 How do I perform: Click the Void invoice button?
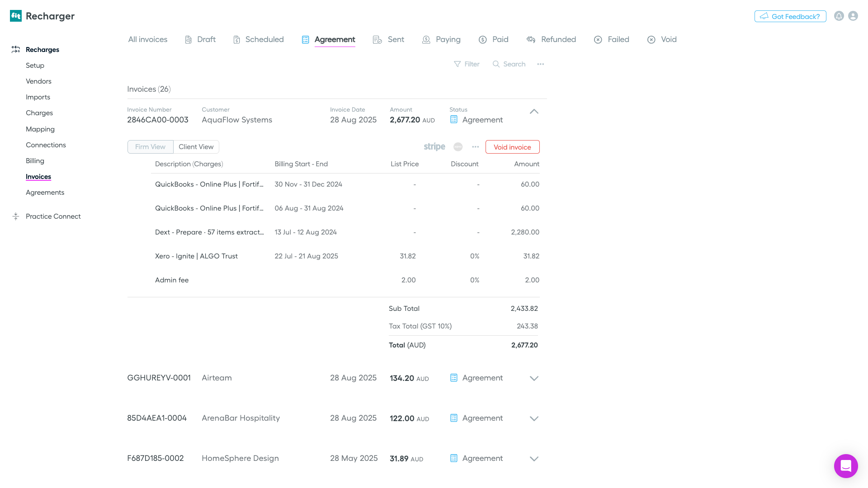point(512,147)
